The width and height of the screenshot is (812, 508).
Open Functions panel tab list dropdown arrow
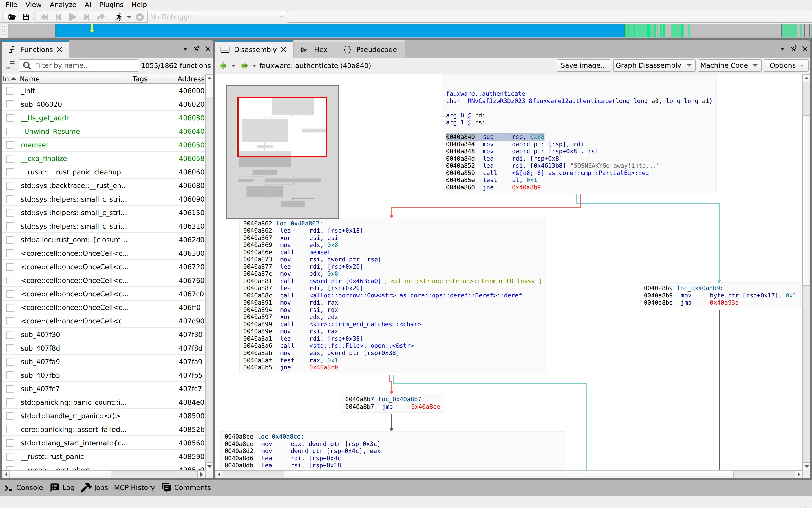click(x=185, y=49)
